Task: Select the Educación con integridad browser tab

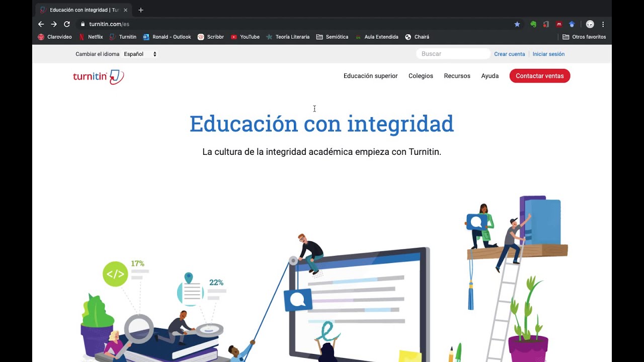Action: tap(84, 10)
